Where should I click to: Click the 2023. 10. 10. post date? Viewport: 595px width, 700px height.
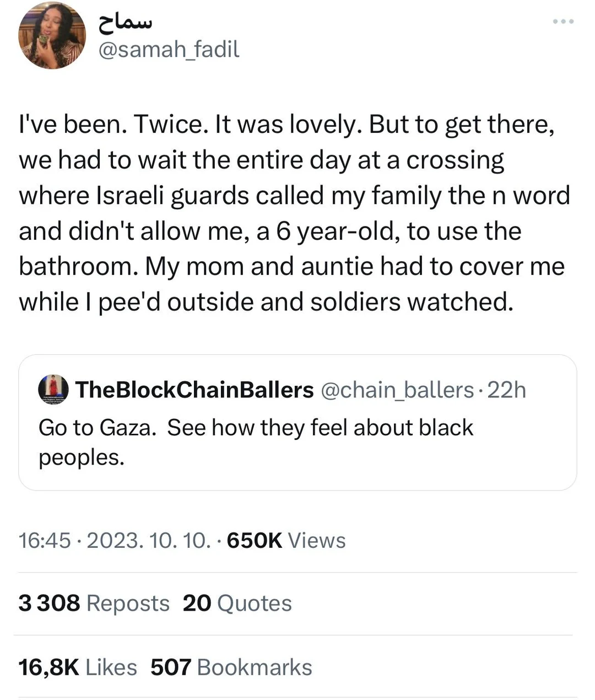(149, 541)
